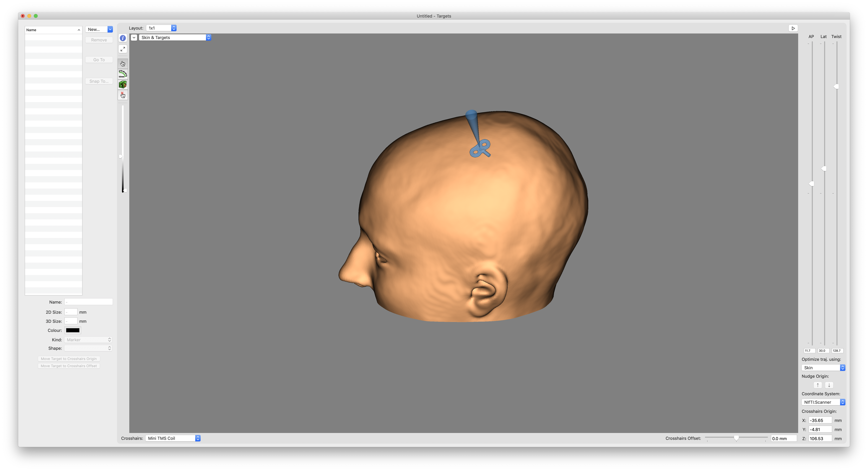Nudge origin up with arrow button
Viewport: 868px width, 471px height.
(817, 385)
